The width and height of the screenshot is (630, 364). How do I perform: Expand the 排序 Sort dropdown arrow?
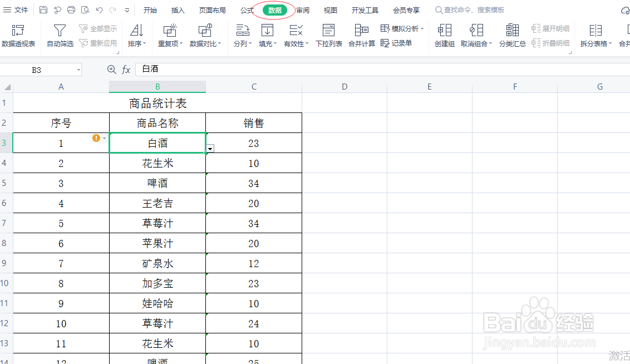click(144, 43)
